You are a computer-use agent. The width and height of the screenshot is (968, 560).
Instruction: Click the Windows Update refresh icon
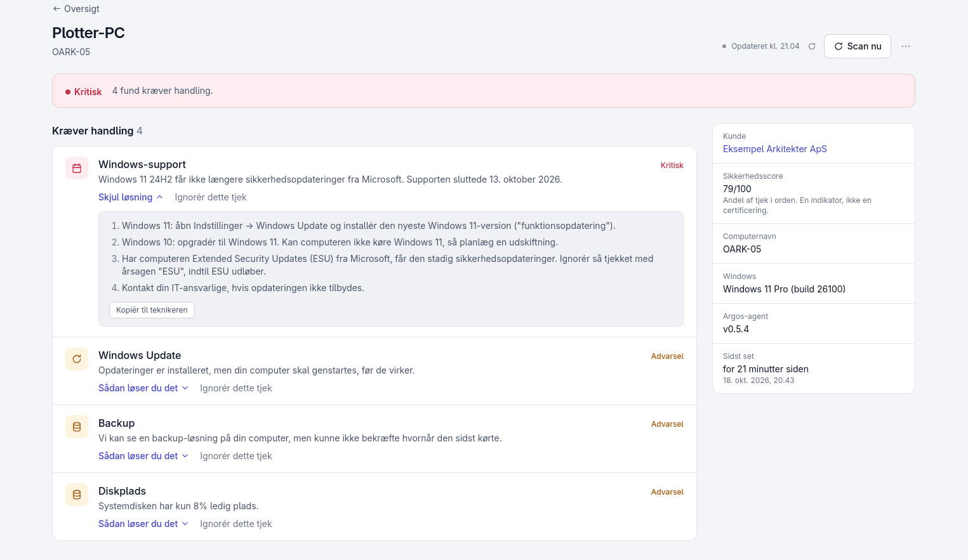coord(77,359)
